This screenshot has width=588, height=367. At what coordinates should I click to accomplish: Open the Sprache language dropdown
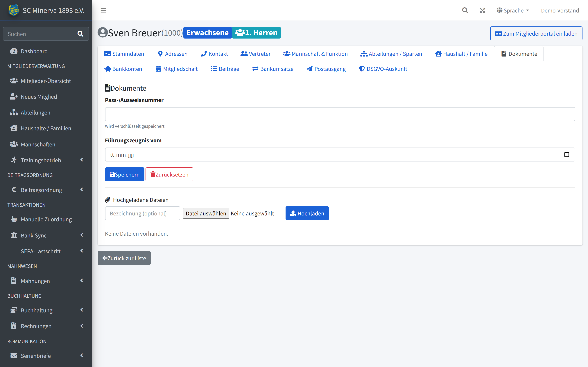coord(513,10)
